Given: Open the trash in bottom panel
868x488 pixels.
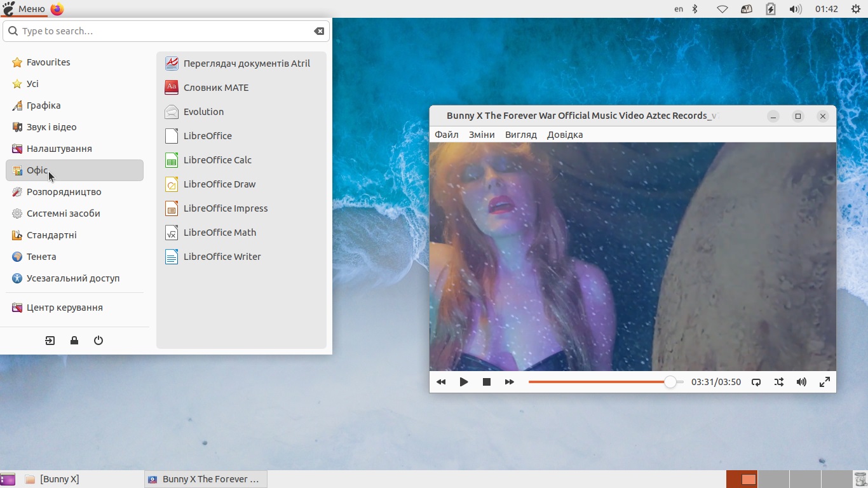Looking at the screenshot, I should 860,479.
